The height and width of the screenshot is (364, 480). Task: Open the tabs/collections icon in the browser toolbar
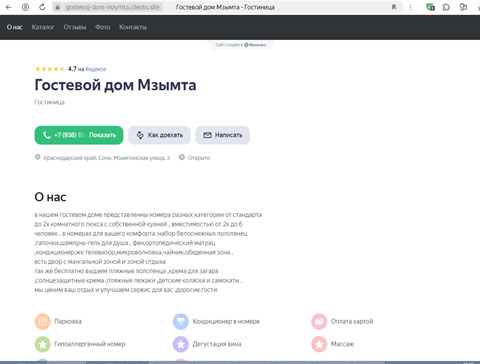463,7
